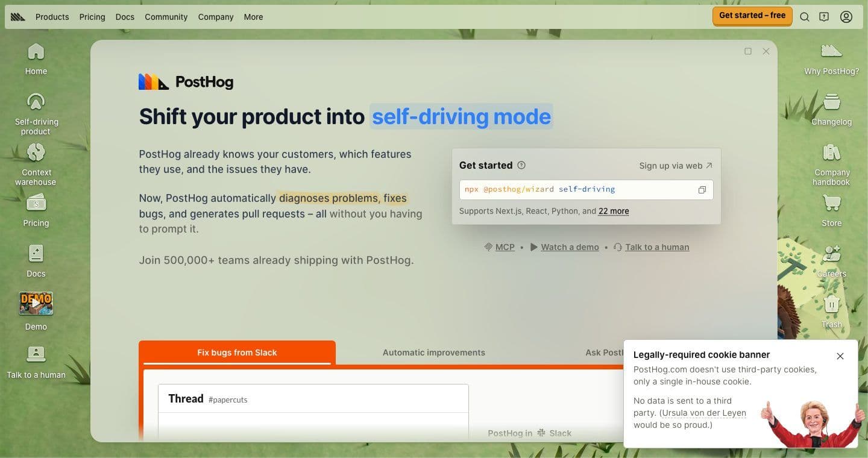Open Why PostHog? desktop icon
This screenshot has height=458, width=868.
pos(832,58)
